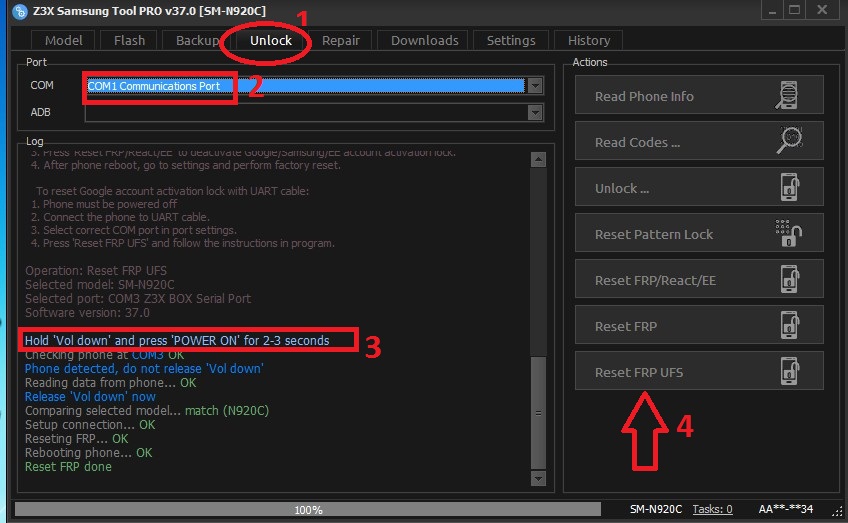
Task: Click the pattern padlock icon on Reset Pattern Lock
Action: tap(789, 233)
